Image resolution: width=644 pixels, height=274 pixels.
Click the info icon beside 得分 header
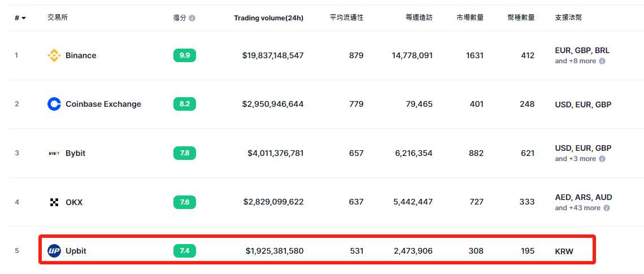coord(192,18)
